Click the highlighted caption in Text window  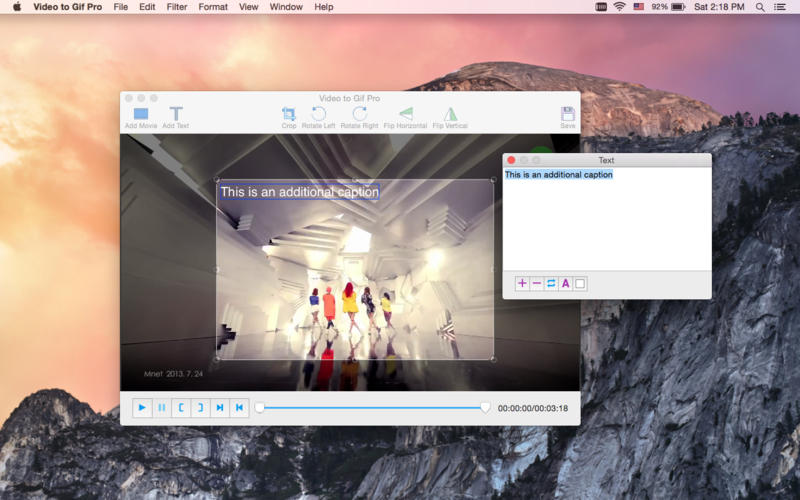[559, 174]
